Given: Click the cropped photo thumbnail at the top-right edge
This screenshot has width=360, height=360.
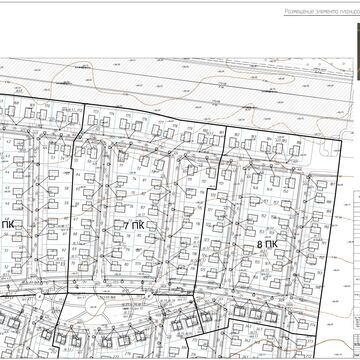Looking at the screenshot, I should tap(358, 51).
